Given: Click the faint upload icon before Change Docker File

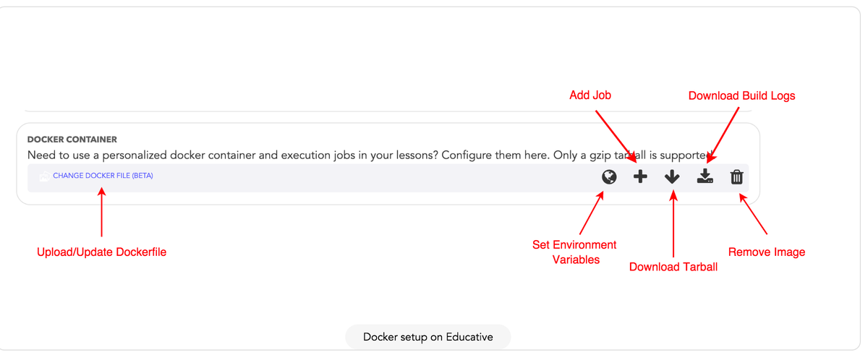Looking at the screenshot, I should 44,176.
